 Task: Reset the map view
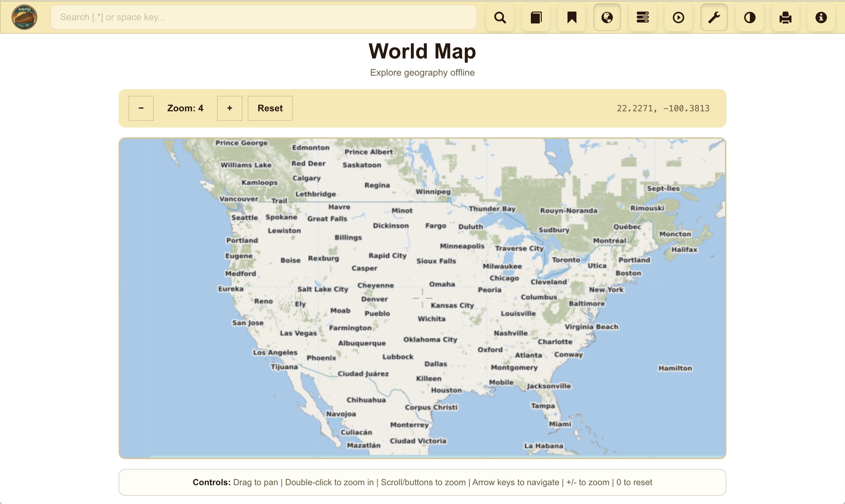pos(270,108)
